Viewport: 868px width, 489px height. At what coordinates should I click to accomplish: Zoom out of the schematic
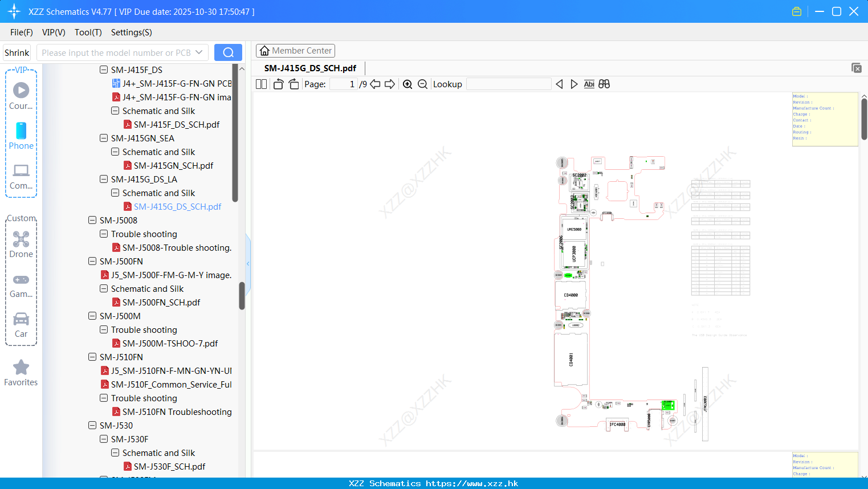coord(422,84)
